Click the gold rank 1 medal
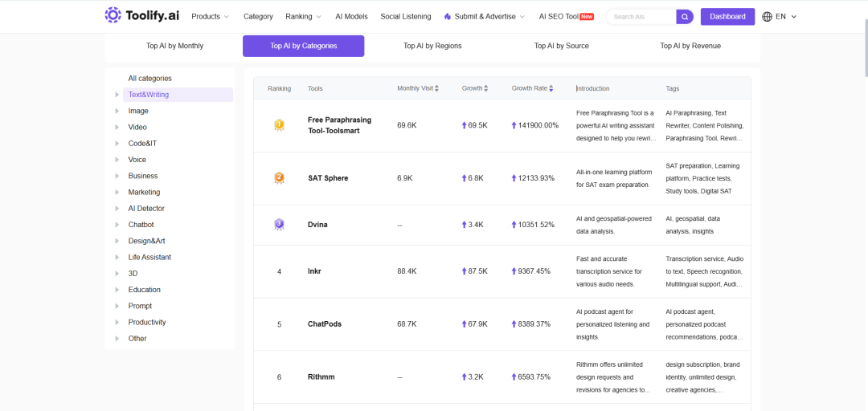 279,125
